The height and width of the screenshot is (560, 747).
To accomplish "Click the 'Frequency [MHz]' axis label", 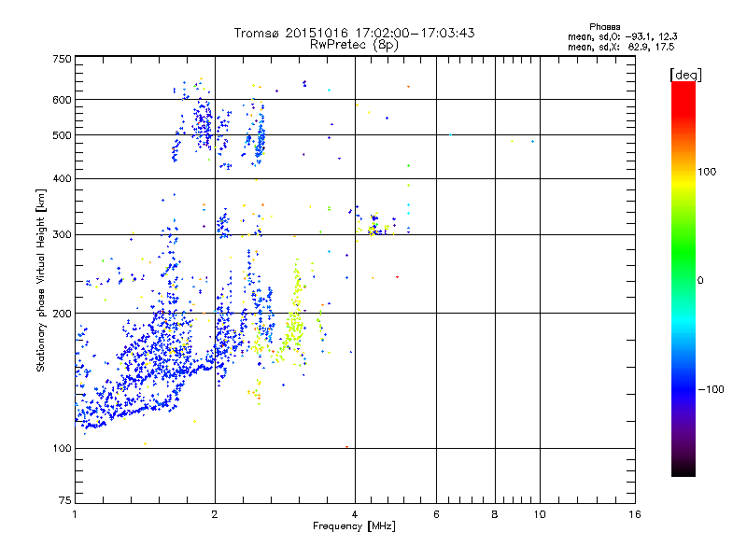I will pos(354,526).
